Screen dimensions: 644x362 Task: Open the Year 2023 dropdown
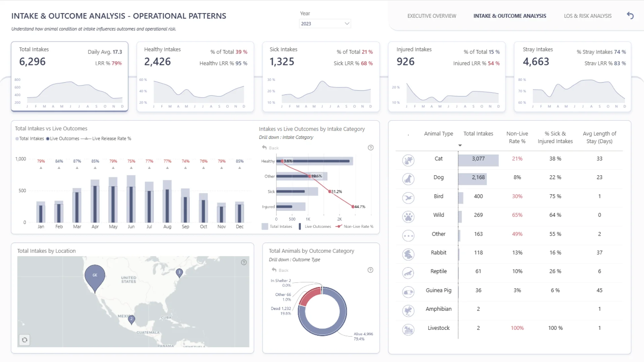pyautogui.click(x=325, y=23)
